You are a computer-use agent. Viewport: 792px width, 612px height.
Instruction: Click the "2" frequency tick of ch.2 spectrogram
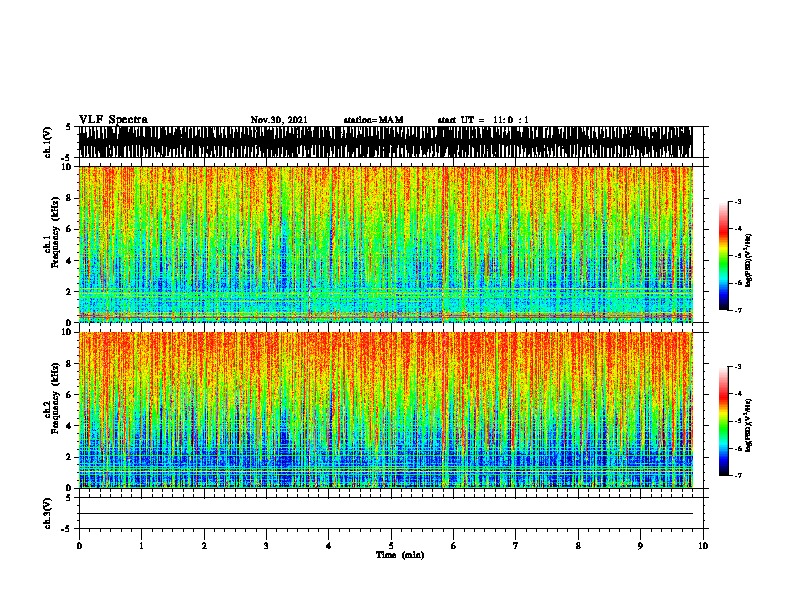[x=70, y=457]
